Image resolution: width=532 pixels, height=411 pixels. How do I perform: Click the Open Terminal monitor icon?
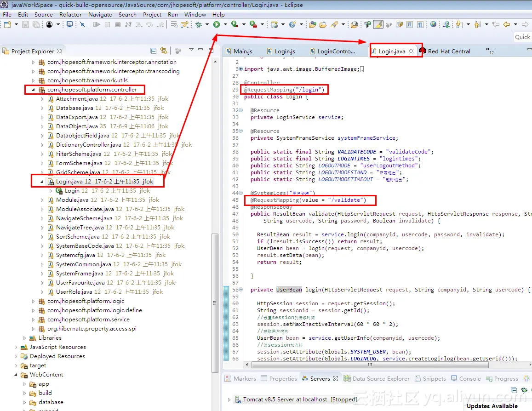[69, 24]
